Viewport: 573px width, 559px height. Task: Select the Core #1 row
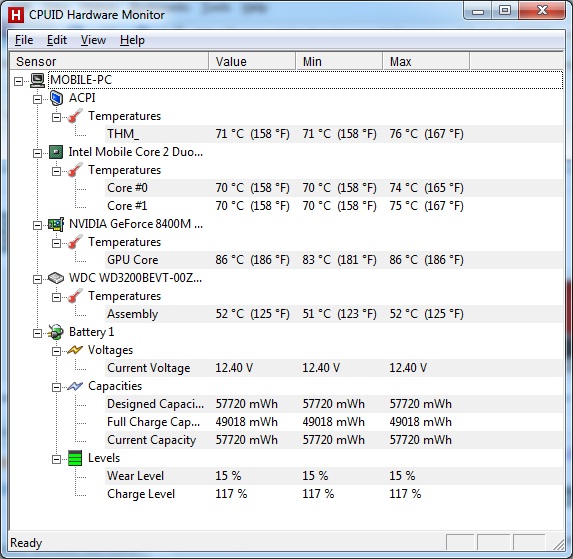[334, 206]
